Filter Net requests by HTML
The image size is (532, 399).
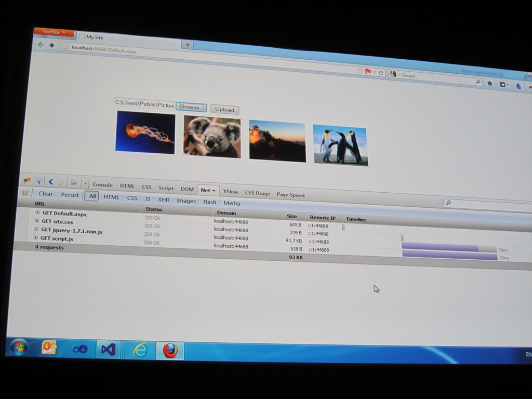[111, 197]
